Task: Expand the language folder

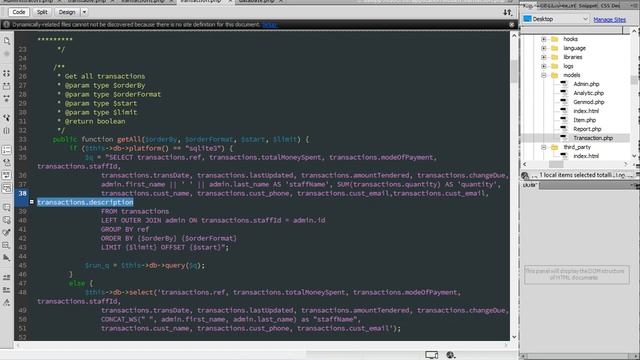Action: [544, 48]
